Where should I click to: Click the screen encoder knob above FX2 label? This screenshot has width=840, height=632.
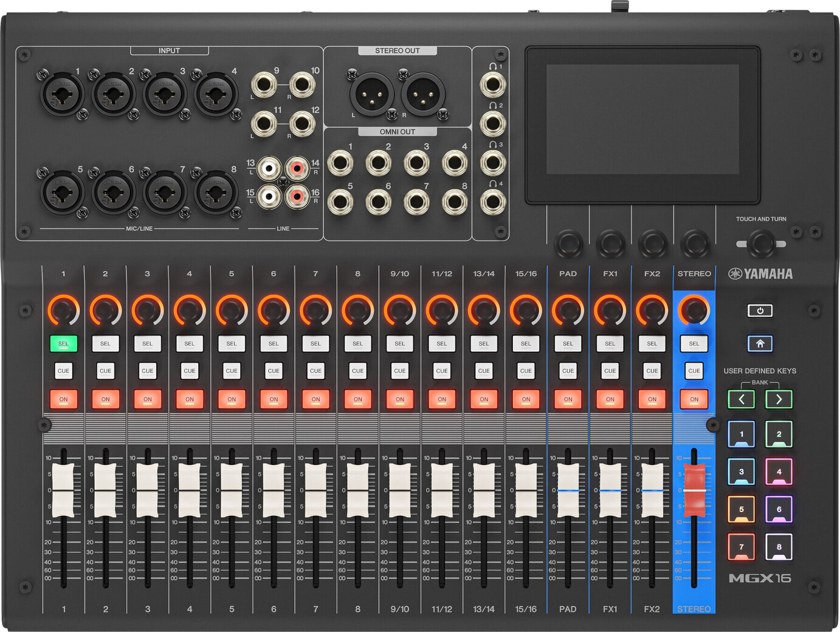pyautogui.click(x=652, y=244)
